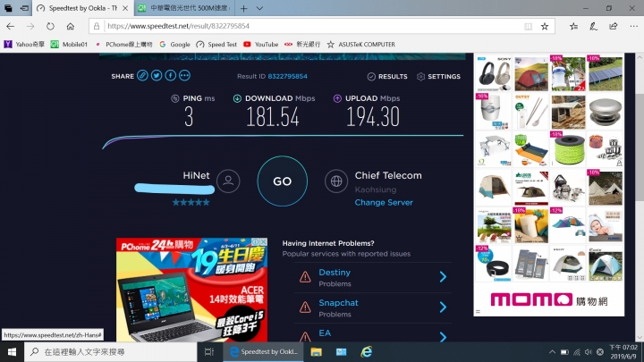This screenshot has width=644, height=362.
Task: Open 新光銀行 favorites bookmark
Action: [x=302, y=45]
